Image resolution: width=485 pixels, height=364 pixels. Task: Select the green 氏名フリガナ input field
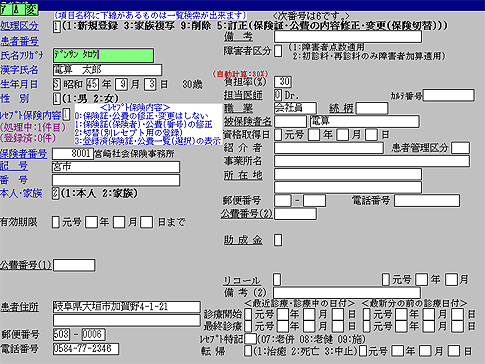pyautogui.click(x=103, y=55)
